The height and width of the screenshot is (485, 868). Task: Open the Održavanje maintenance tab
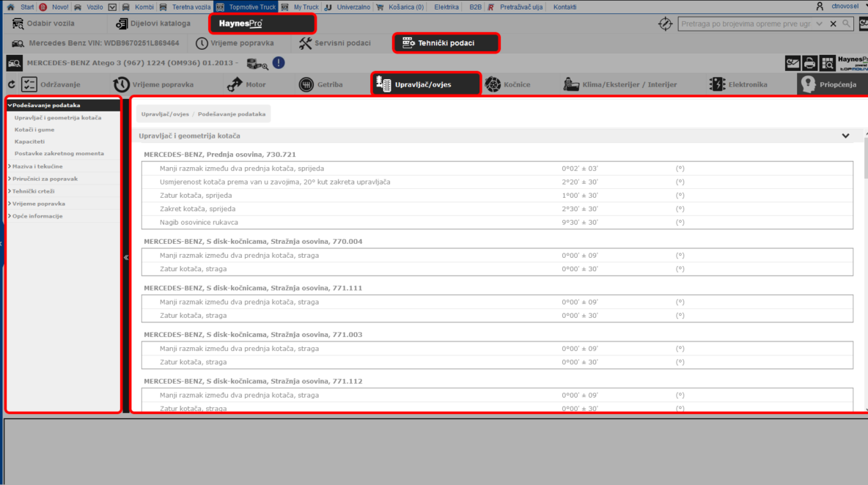pos(51,84)
